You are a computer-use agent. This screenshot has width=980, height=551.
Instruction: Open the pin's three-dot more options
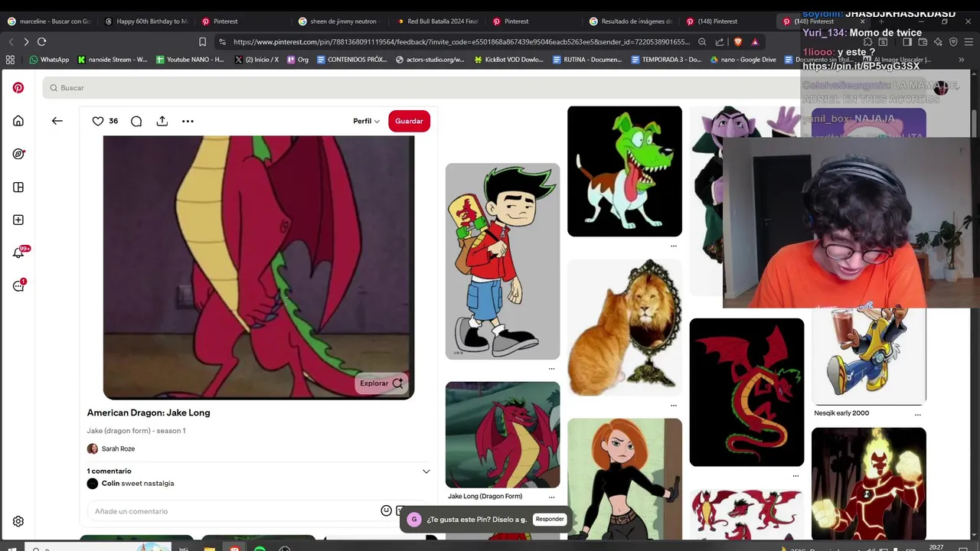[x=188, y=121]
